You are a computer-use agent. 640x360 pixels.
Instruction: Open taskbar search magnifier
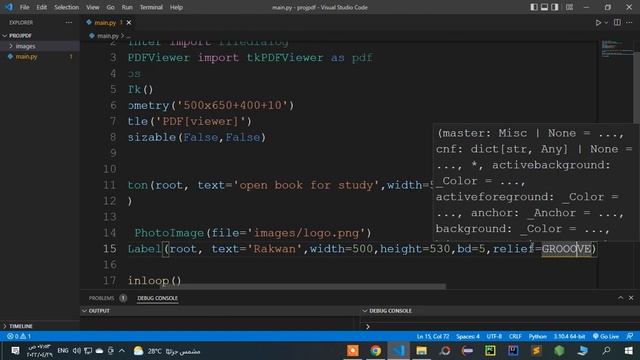point(606,351)
